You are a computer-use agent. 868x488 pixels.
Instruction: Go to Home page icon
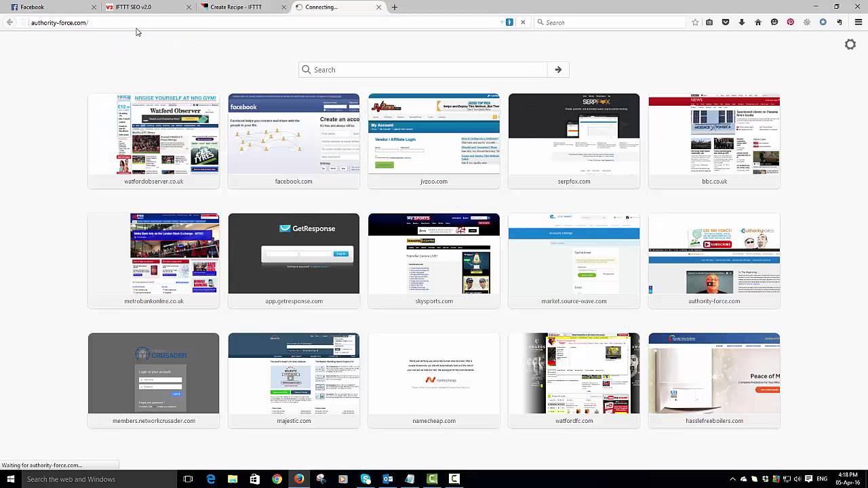coord(758,22)
